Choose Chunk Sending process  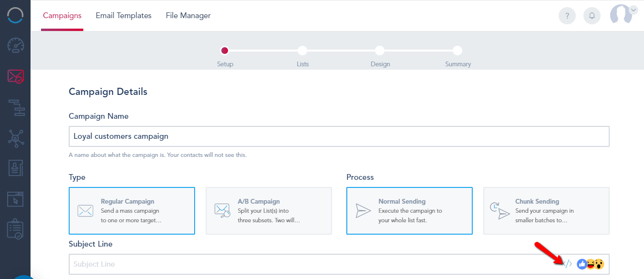(x=546, y=211)
